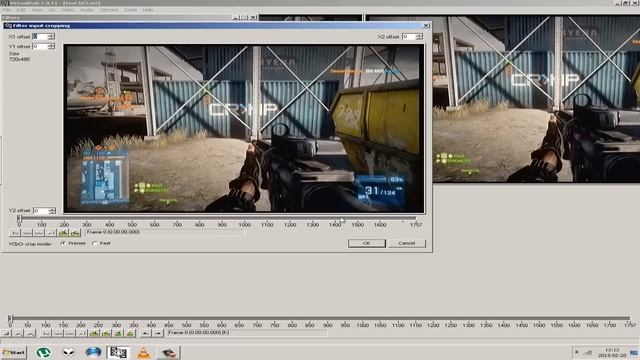
Task: Previous keyframe button in cropping dialog
Action: (63, 233)
